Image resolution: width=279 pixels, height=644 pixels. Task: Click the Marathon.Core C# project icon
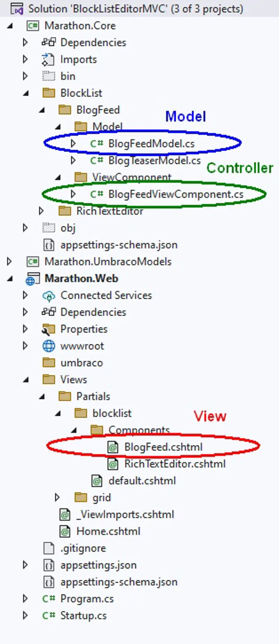click(x=33, y=26)
